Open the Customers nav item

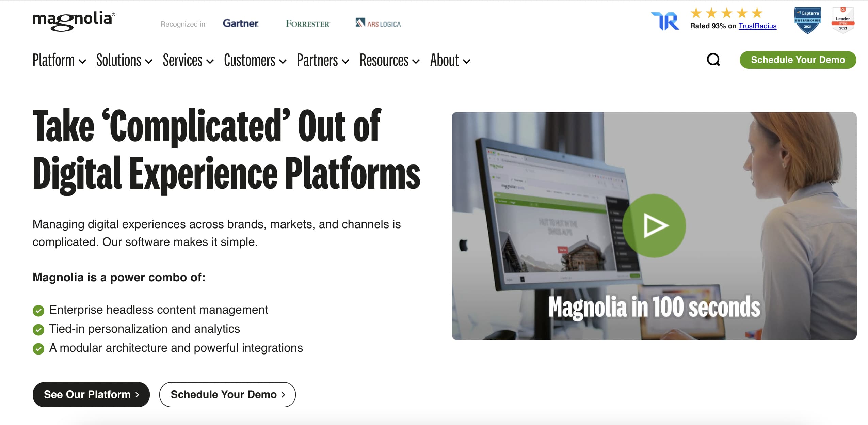(250, 60)
